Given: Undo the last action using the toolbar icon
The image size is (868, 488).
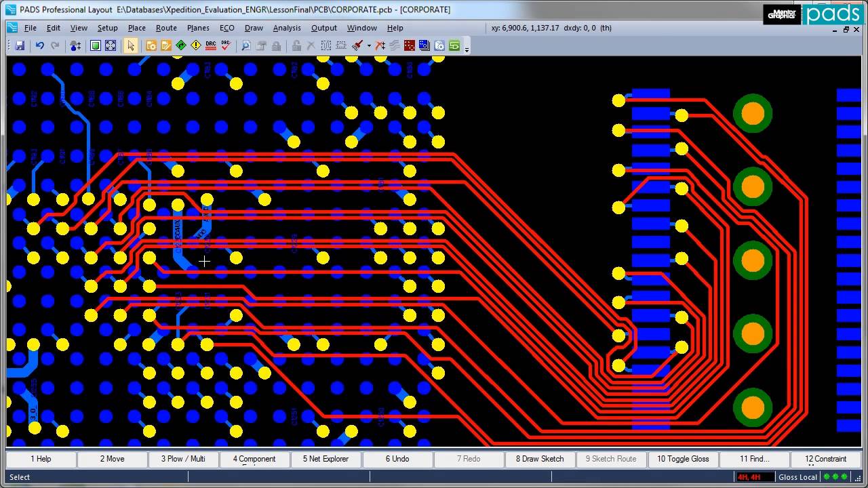Looking at the screenshot, I should (x=39, y=45).
